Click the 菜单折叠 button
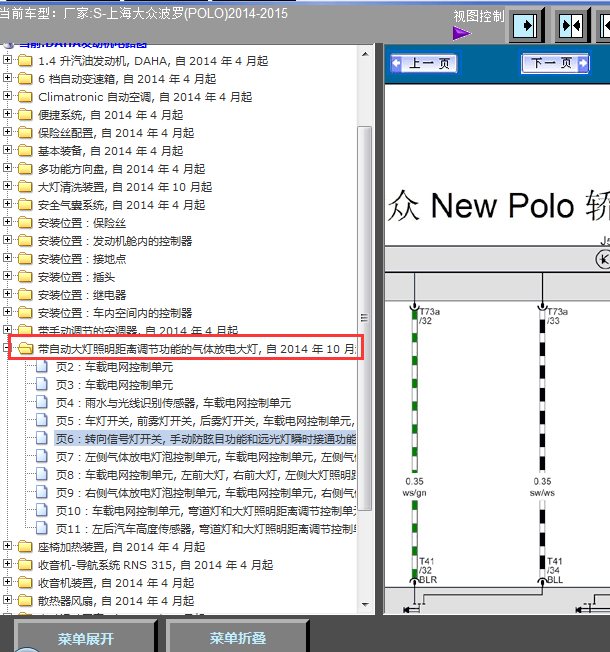Image resolution: width=610 pixels, height=652 pixels. [x=237, y=636]
